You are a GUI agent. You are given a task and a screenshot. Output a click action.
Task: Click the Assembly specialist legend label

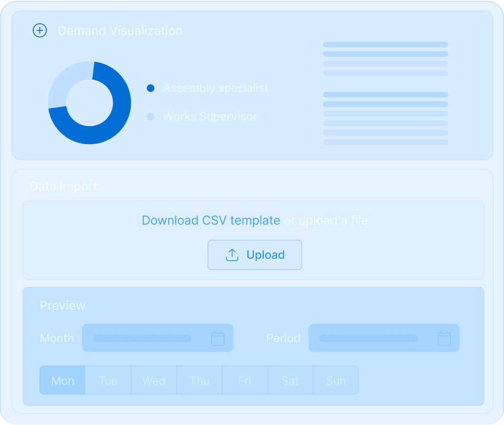coord(216,88)
